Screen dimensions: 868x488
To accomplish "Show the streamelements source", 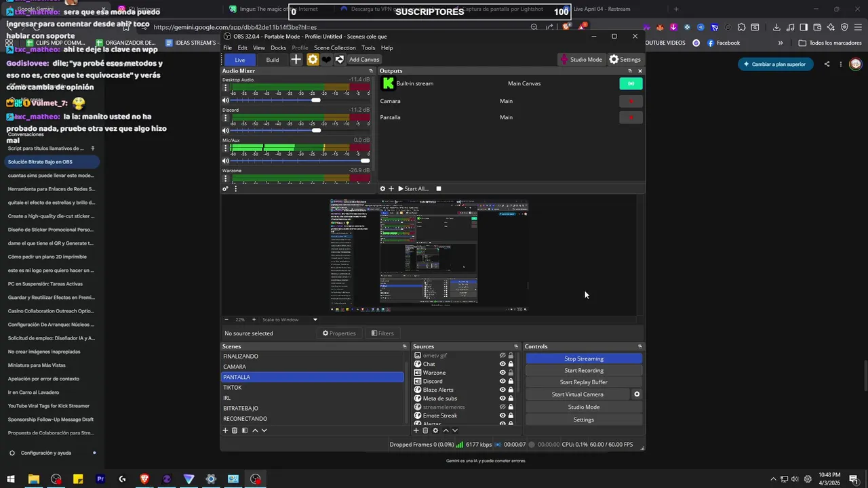I will pos(502,407).
